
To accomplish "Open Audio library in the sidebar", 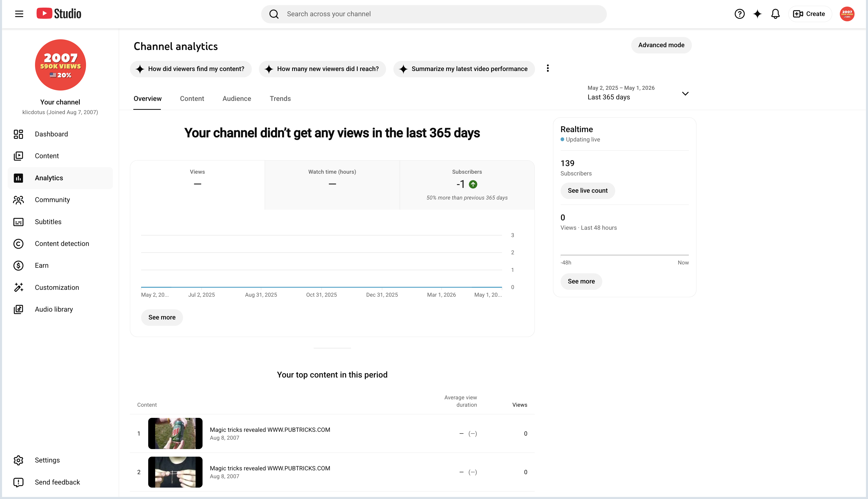I will click(x=60, y=309).
